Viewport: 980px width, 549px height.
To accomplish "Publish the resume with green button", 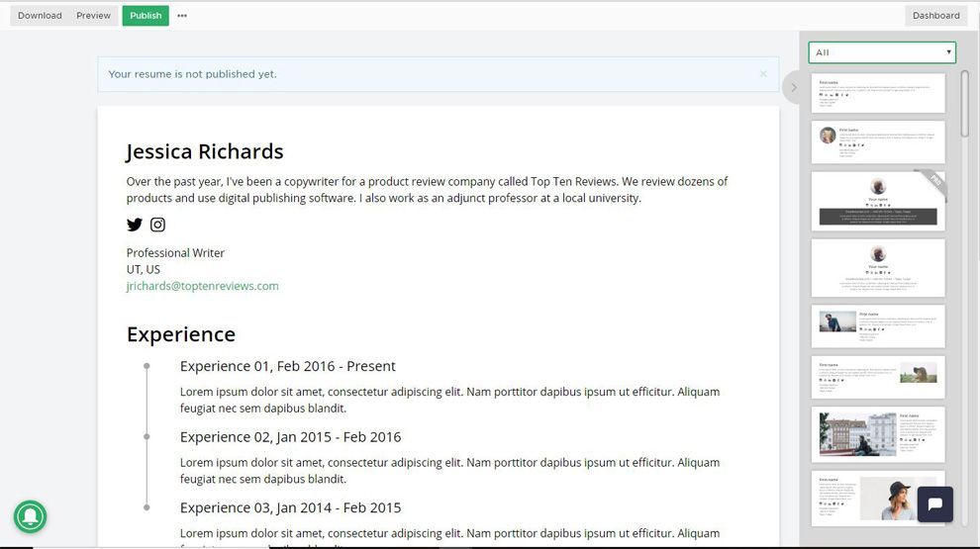I will click(146, 16).
